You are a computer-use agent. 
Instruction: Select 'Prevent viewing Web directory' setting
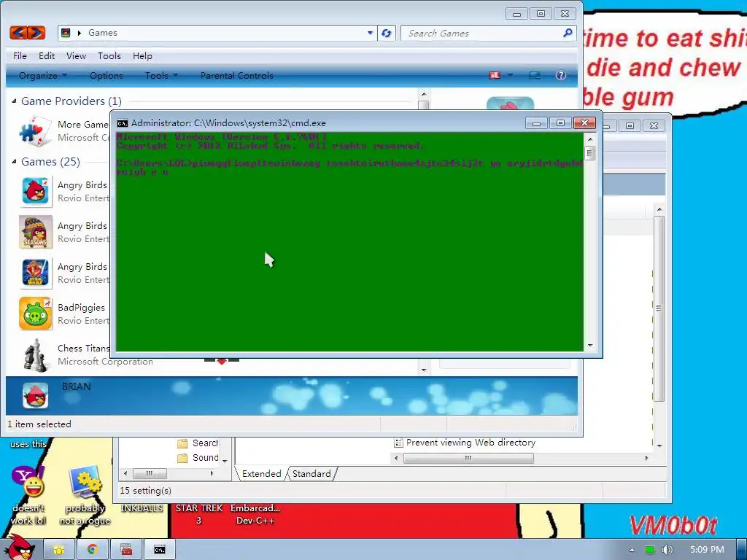[x=465, y=443]
